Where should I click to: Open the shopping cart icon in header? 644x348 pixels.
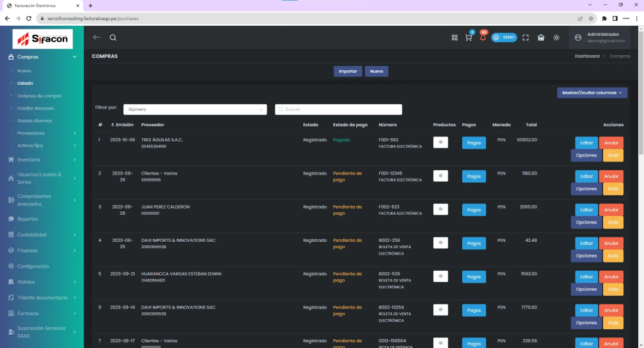click(x=469, y=38)
